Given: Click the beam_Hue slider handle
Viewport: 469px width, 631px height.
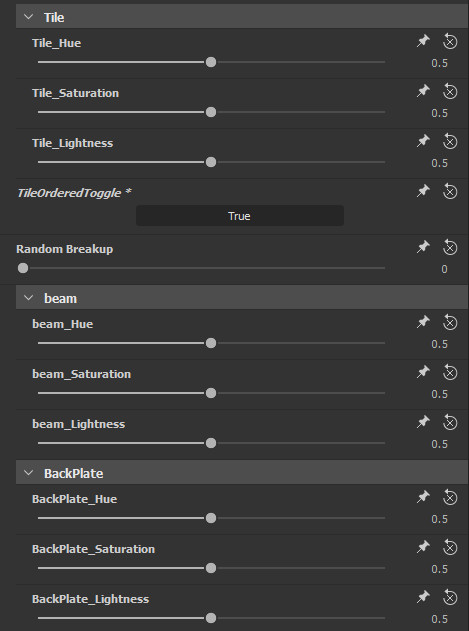Looking at the screenshot, I should [x=211, y=343].
